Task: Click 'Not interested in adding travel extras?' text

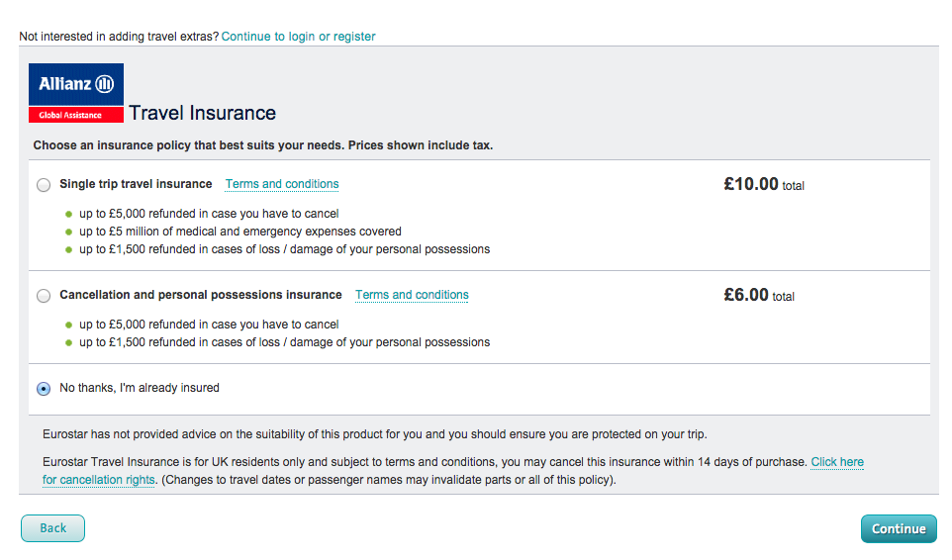Action: (119, 37)
